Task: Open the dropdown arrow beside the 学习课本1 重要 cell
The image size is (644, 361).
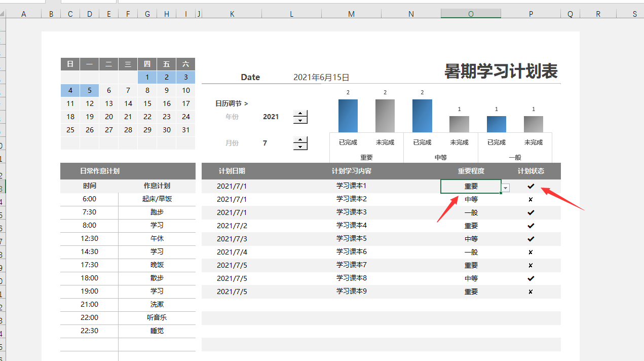Action: coord(506,188)
